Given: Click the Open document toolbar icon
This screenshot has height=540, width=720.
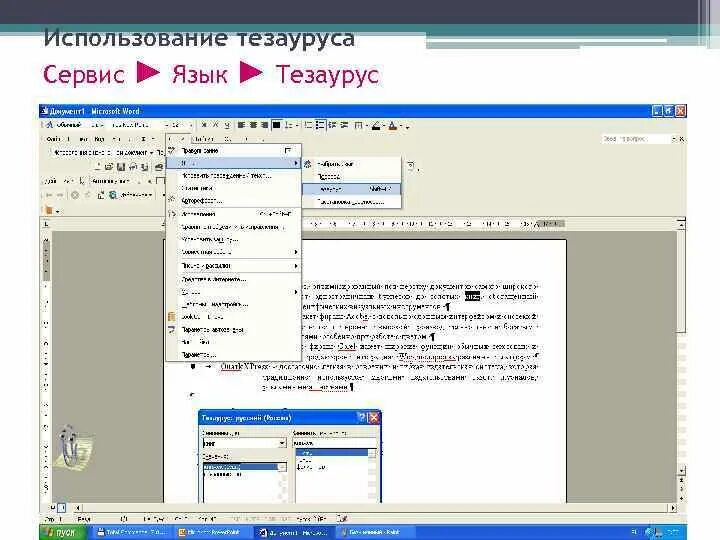Looking at the screenshot, I should pos(109,167).
